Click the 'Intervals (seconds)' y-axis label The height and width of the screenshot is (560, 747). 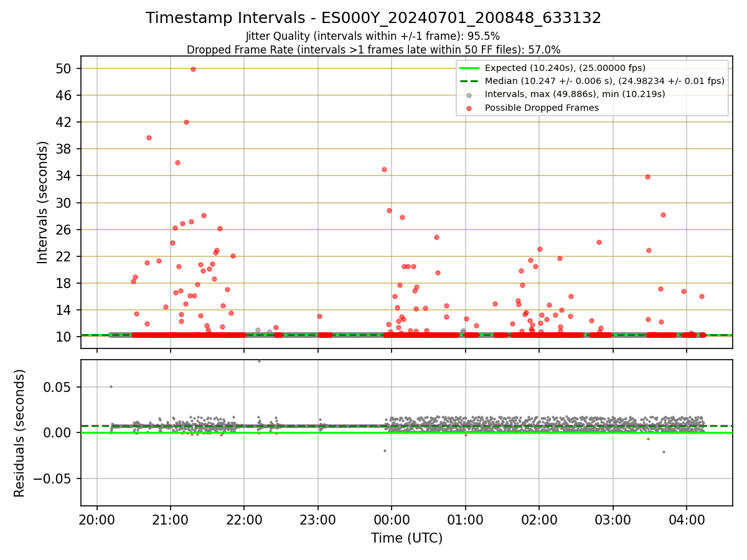42,202
